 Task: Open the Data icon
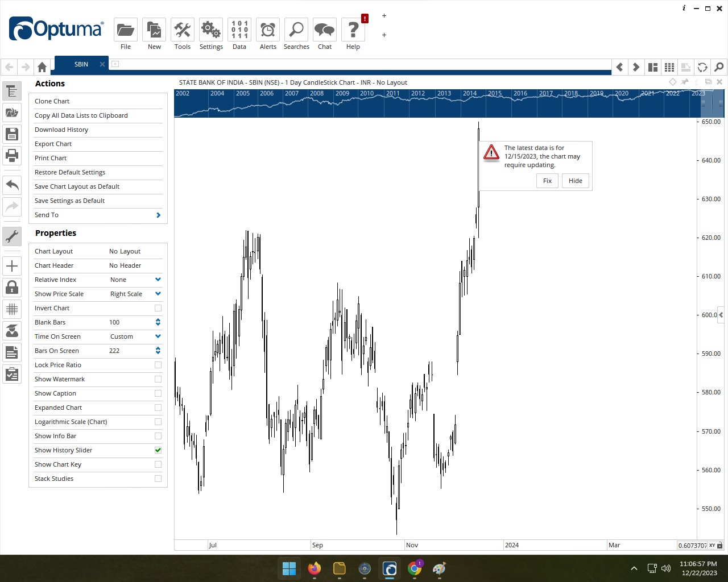click(239, 30)
